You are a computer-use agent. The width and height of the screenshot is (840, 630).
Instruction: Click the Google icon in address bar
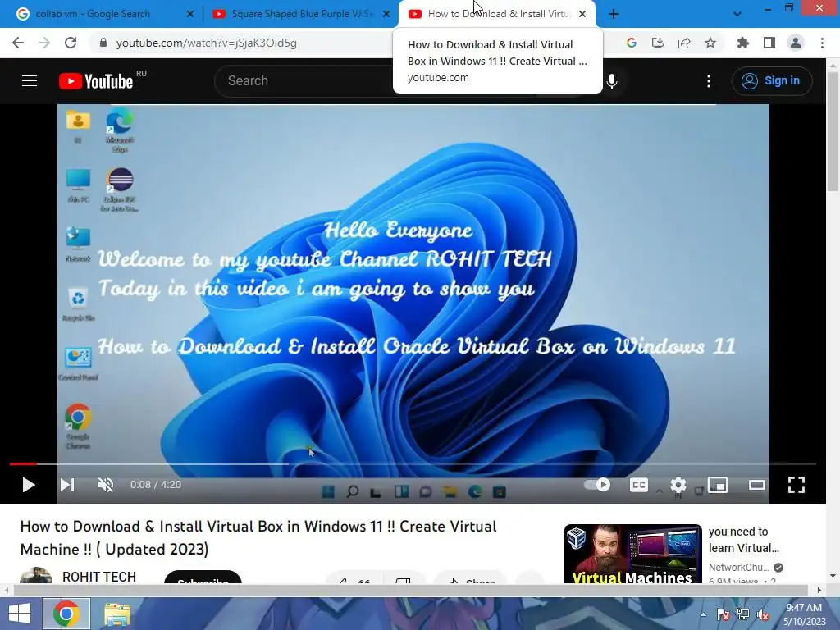point(632,43)
